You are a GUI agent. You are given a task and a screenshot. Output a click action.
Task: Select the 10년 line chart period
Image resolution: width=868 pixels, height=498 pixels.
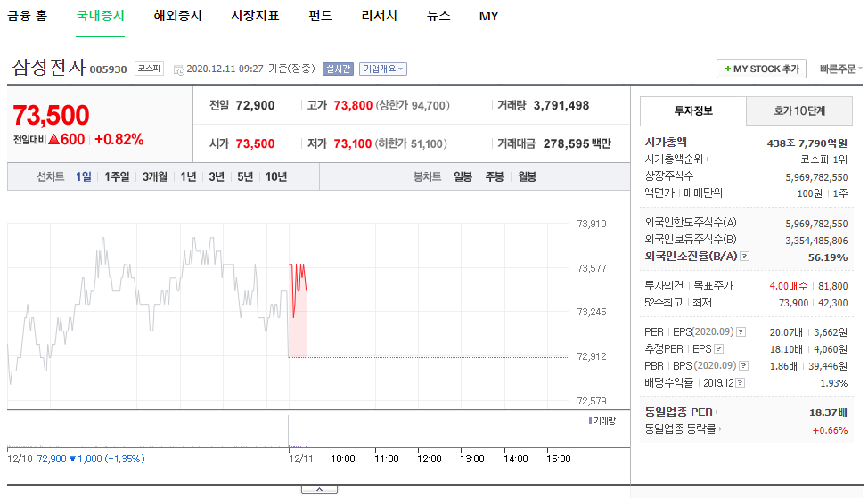pos(275,176)
